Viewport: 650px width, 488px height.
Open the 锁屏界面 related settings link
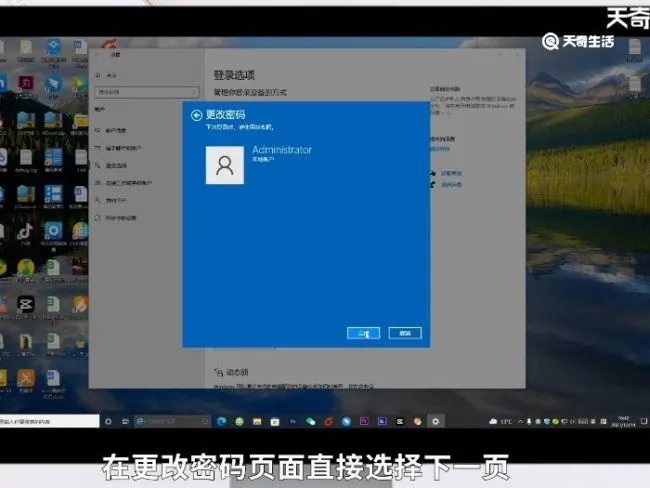pyautogui.click(x=439, y=148)
